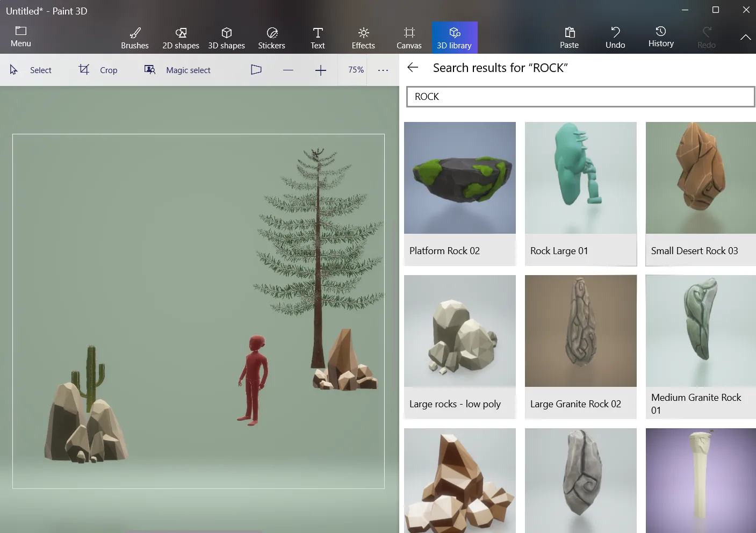Image resolution: width=756 pixels, height=533 pixels.
Task: Open the 2D shapes panel
Action: [x=181, y=37]
